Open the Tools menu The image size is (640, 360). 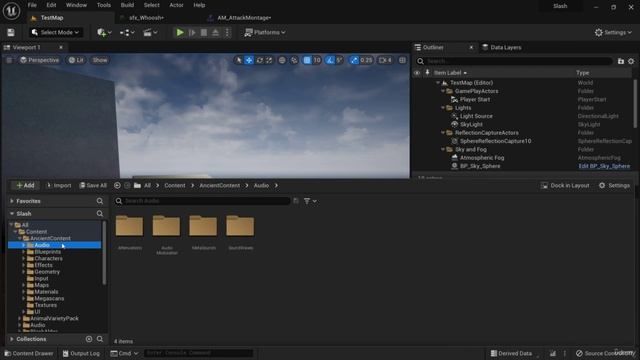click(104, 5)
